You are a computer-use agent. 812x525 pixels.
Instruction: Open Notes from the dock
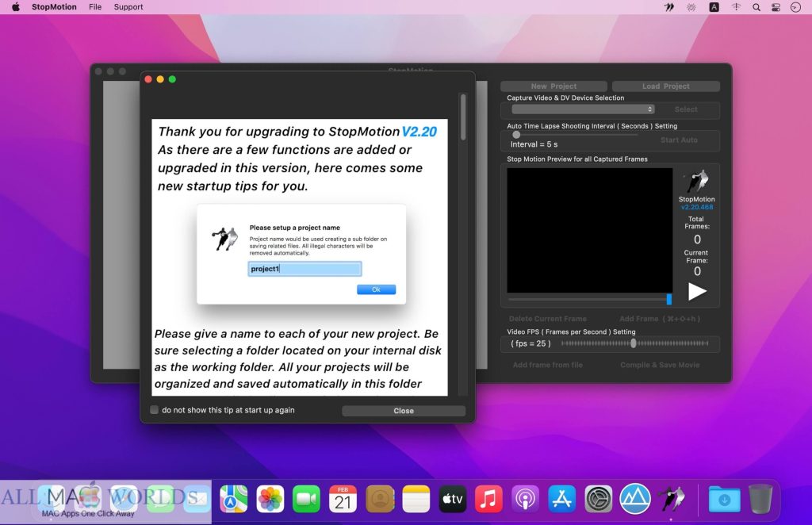pos(416,499)
